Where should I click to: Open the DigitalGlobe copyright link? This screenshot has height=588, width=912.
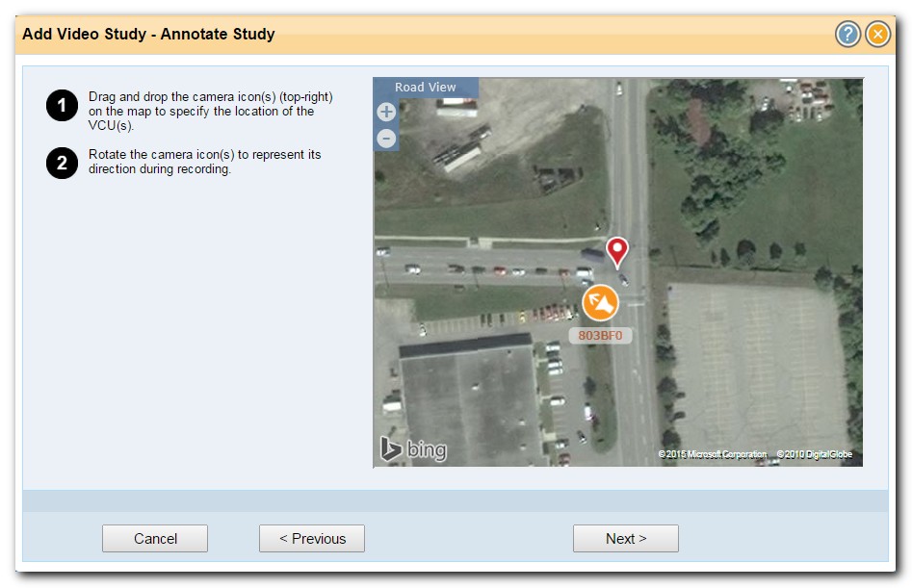coord(818,453)
